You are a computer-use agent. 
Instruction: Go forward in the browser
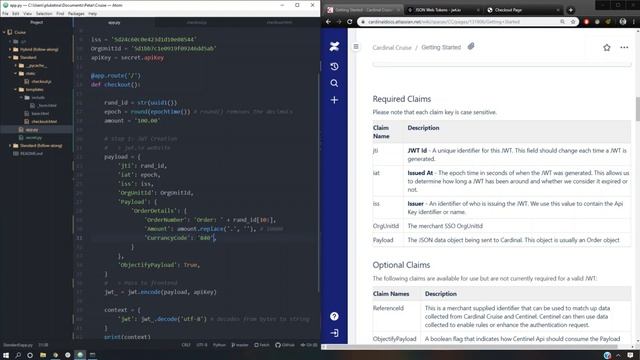[x=339, y=22]
